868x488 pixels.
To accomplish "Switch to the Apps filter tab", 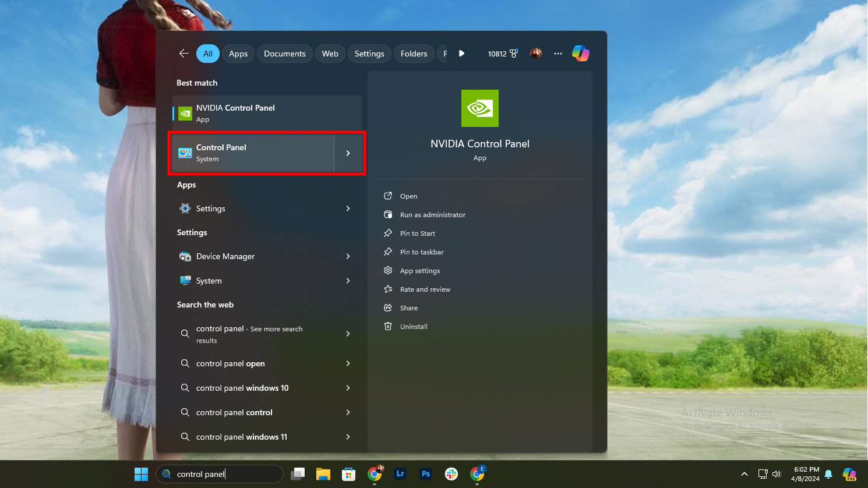I will 238,54.
